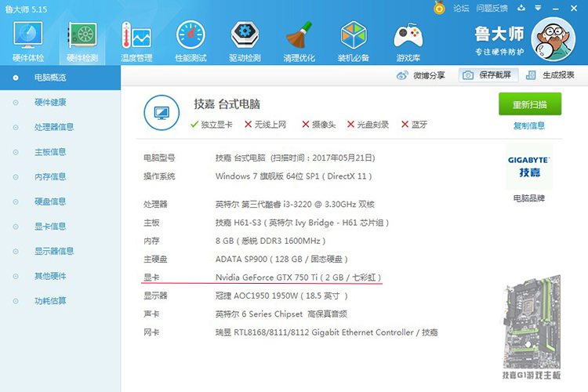Click the ADATA SP900 disk value
Viewport: 588px width, 392px height.
[x=281, y=260]
